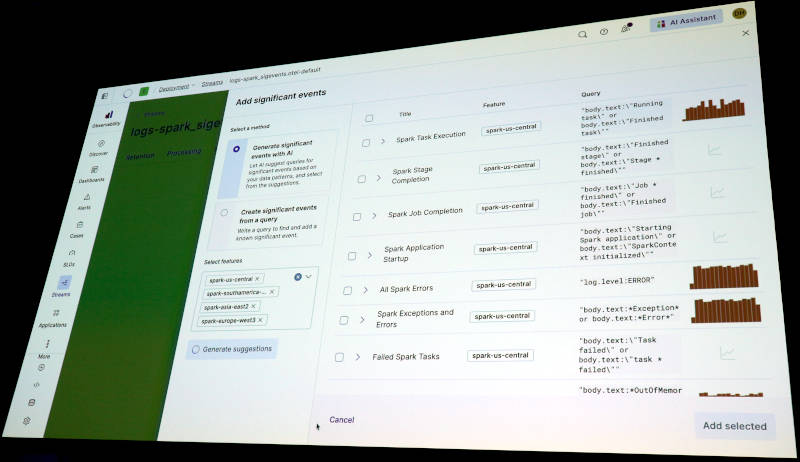Screen dimensions: 800x462
Task: Click the "log.level:ERROR" query text
Action: [617, 280]
